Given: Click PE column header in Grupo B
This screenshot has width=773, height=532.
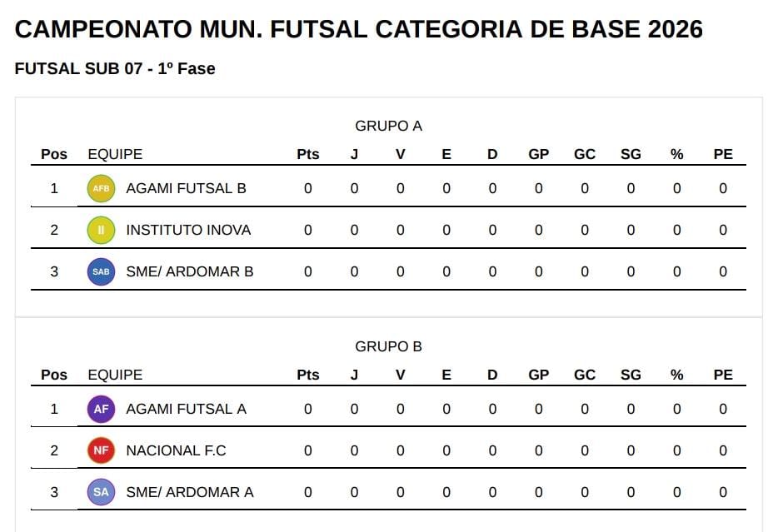Looking at the screenshot, I should pyautogui.click(x=723, y=375).
